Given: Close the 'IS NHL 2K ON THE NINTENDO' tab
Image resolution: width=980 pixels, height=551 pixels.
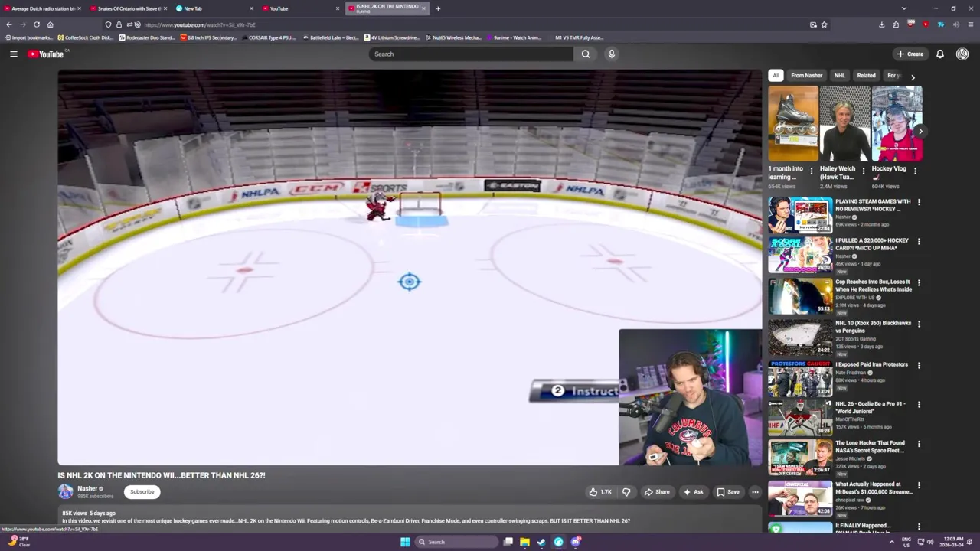Looking at the screenshot, I should 423,8.
